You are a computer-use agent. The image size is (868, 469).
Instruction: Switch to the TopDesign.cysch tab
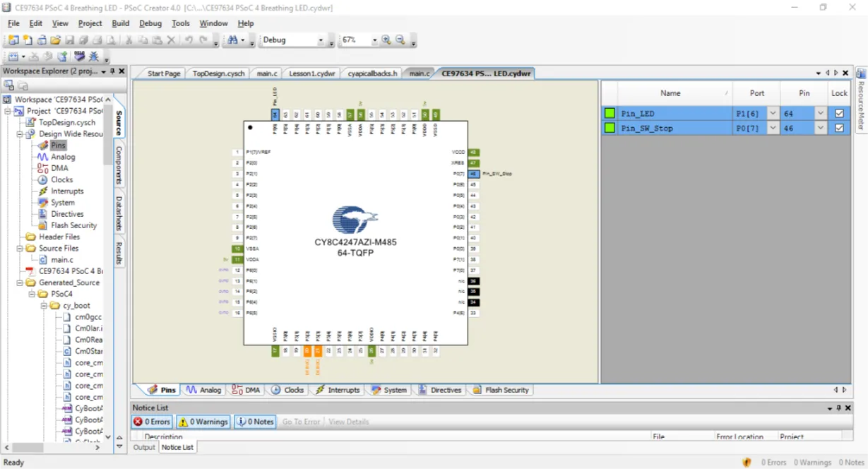[x=218, y=73]
